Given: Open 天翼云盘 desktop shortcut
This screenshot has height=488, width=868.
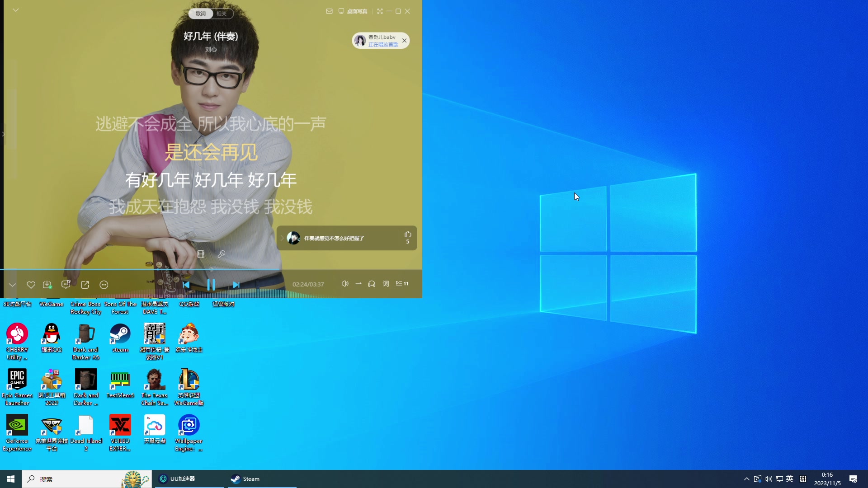Looking at the screenshot, I should (x=155, y=429).
